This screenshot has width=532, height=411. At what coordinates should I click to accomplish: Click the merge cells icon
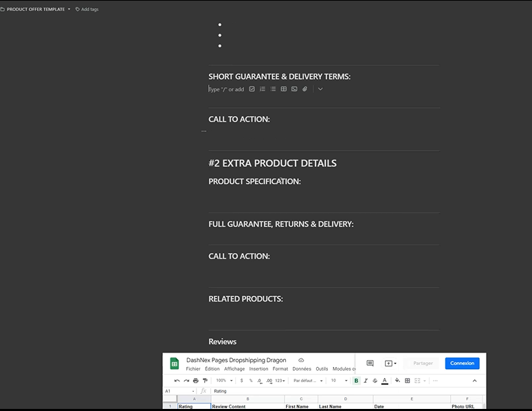417,381
